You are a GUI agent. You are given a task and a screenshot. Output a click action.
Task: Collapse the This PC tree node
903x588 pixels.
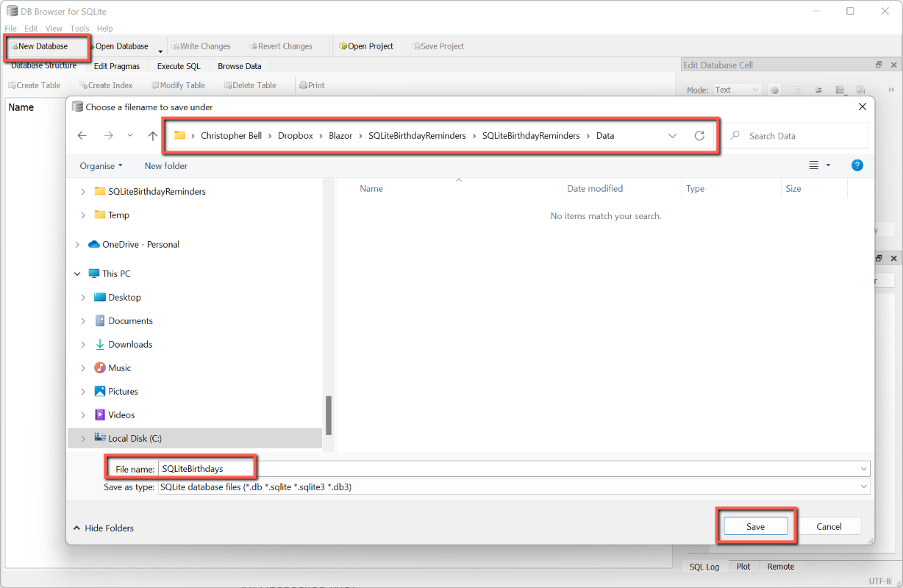(77, 273)
